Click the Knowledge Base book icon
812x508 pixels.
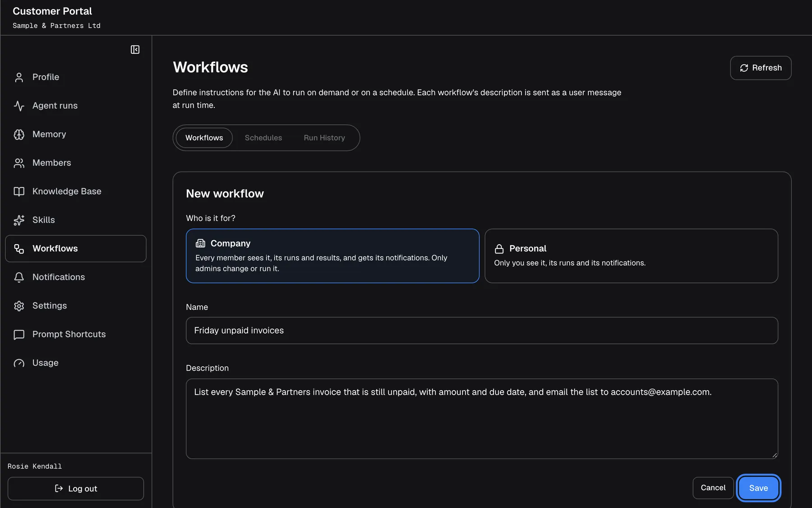click(19, 191)
